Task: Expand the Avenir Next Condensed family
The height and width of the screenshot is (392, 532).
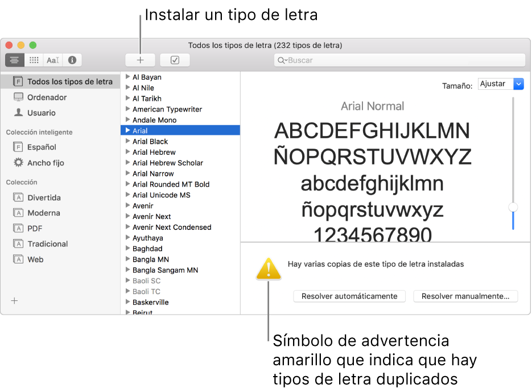Action: 128,226
